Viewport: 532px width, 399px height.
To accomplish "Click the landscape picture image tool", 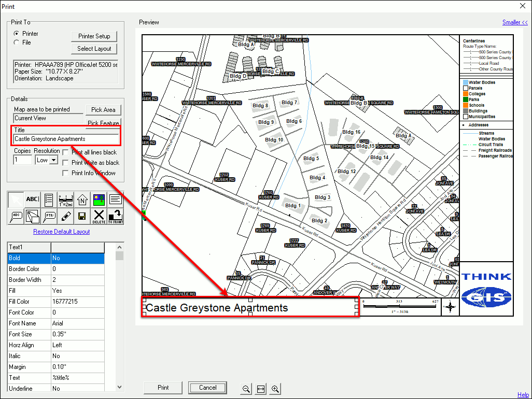I will pyautogui.click(x=99, y=199).
